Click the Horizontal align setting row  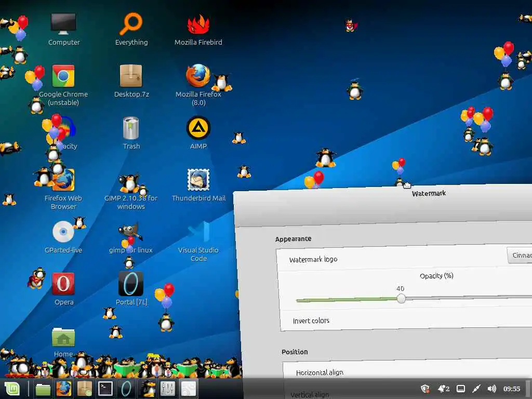point(407,371)
